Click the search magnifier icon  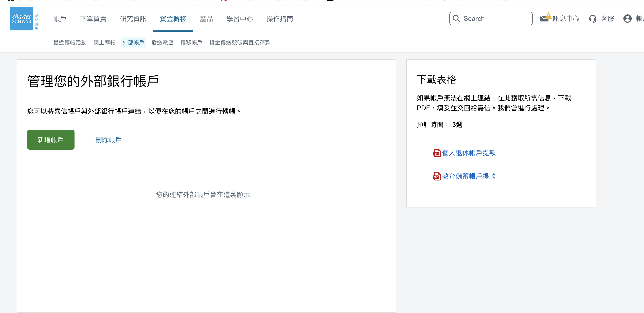pyautogui.click(x=456, y=19)
